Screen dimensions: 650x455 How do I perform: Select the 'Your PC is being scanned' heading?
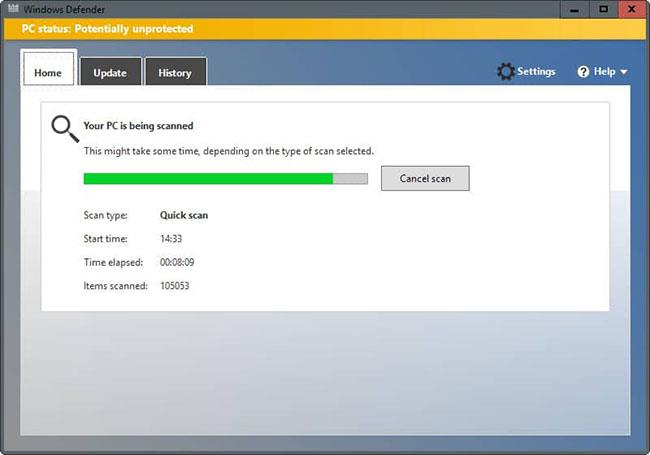pos(138,126)
